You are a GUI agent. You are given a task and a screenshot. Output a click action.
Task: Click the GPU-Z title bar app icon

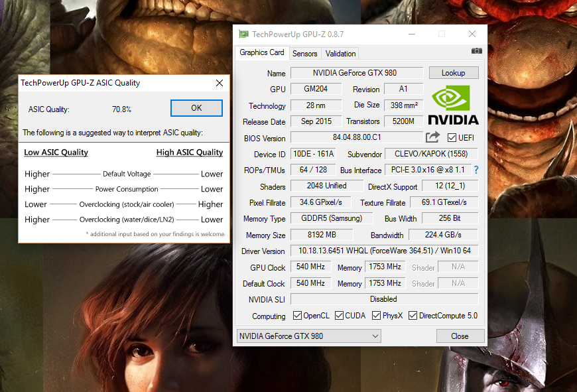pos(243,34)
